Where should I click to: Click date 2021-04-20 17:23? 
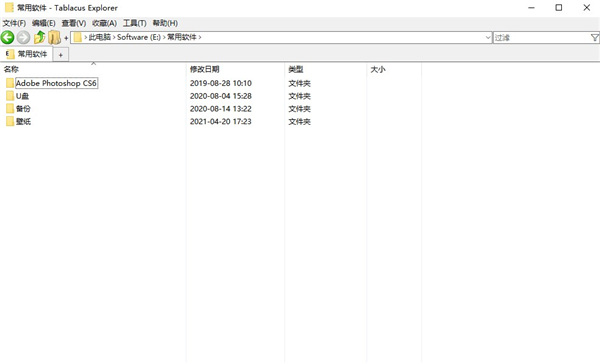pyautogui.click(x=221, y=122)
